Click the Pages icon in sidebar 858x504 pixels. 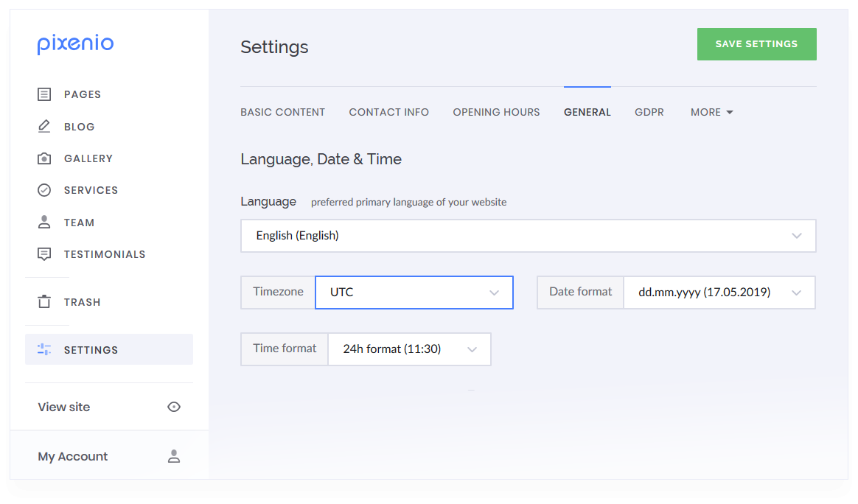pos(44,94)
